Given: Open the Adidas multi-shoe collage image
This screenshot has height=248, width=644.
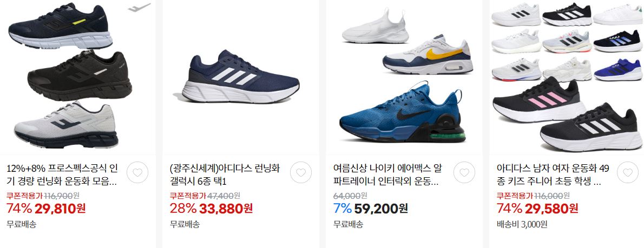Looking at the screenshot, I should coord(567,77).
